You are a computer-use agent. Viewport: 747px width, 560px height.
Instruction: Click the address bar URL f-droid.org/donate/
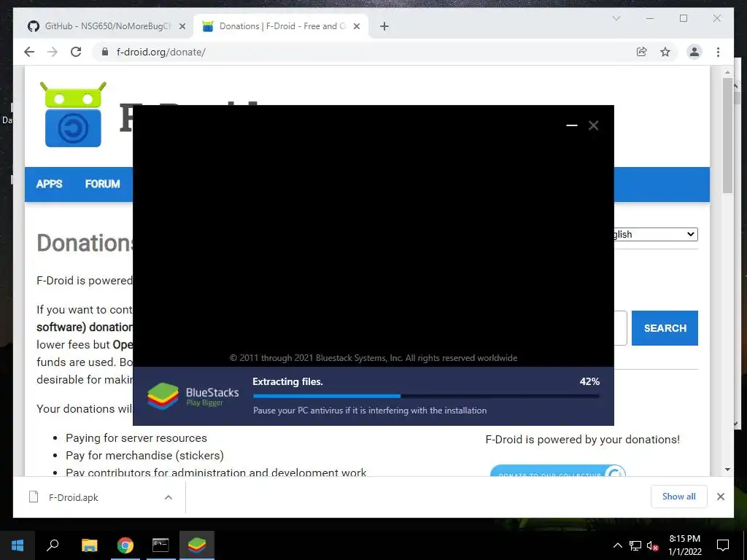160,52
